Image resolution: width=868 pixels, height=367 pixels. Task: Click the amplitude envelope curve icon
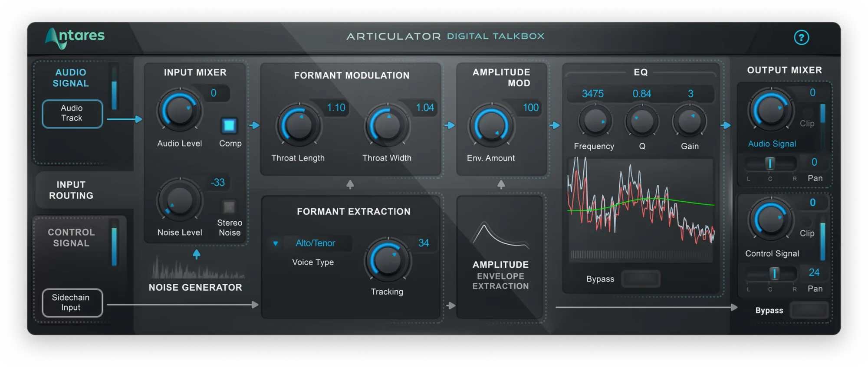[x=501, y=235]
